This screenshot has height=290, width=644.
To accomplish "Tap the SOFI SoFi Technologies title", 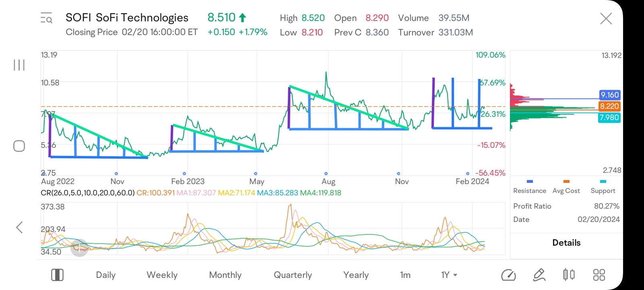I will click(127, 18).
